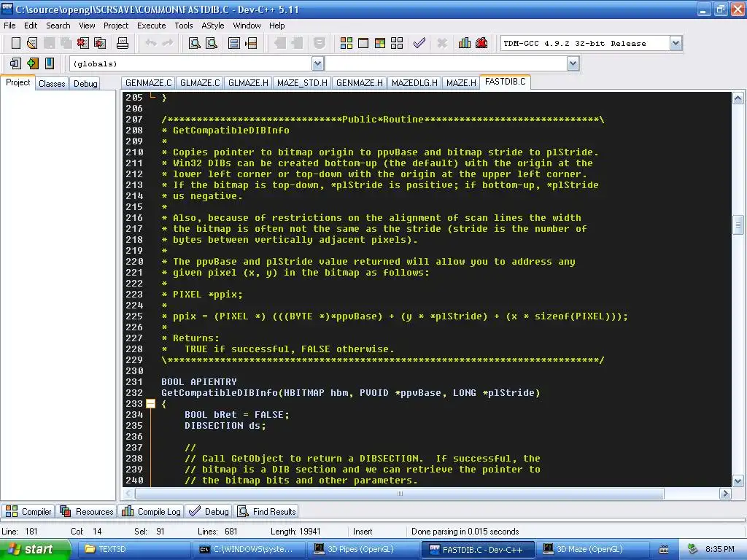Click the 'BOOL bRet = FALSE;' code line
Screen dimensions: 747x560
pos(237,415)
